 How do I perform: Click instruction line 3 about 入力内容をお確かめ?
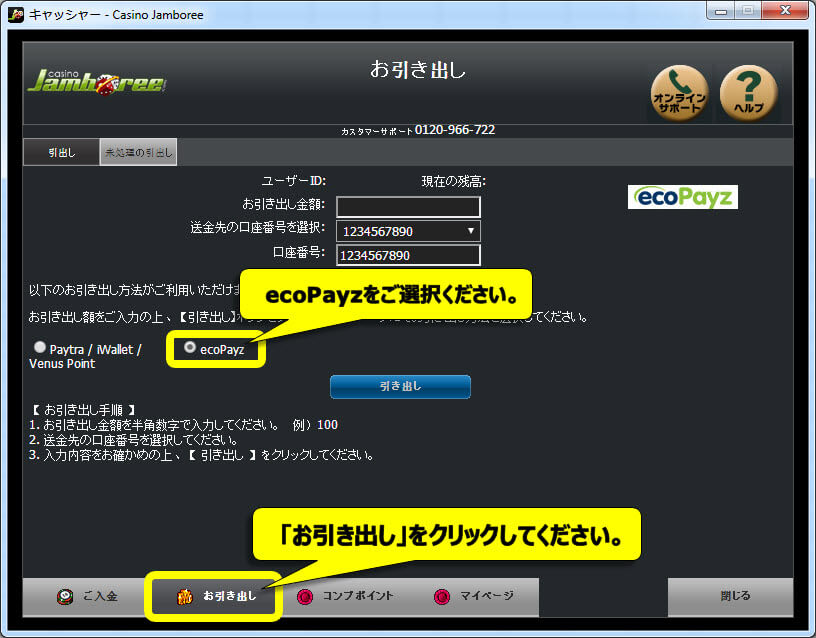click(202, 455)
